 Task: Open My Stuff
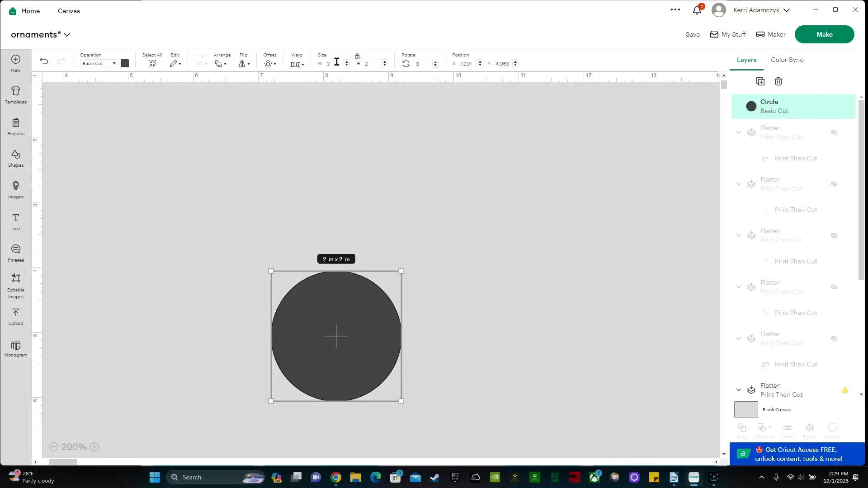click(728, 34)
